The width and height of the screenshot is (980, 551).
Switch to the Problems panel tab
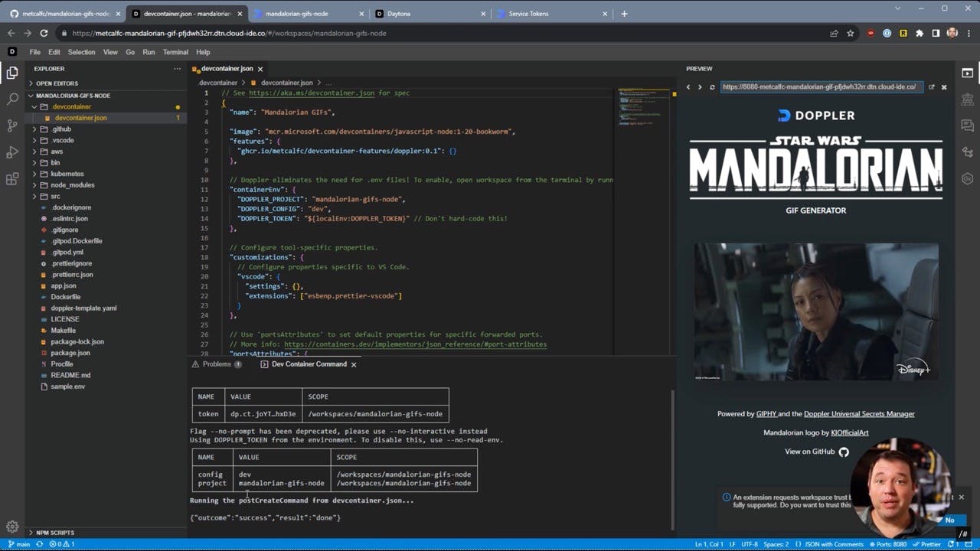[217, 364]
